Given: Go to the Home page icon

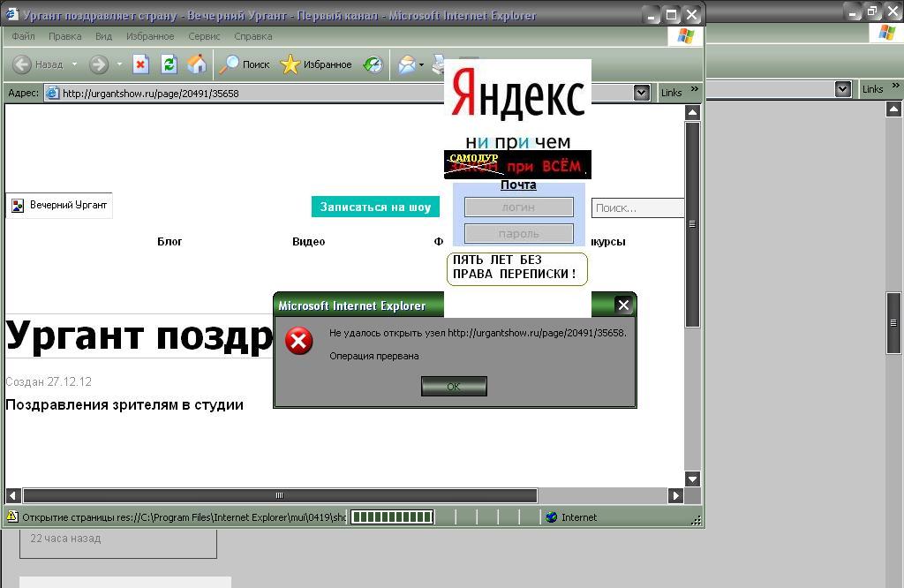Looking at the screenshot, I should point(197,64).
